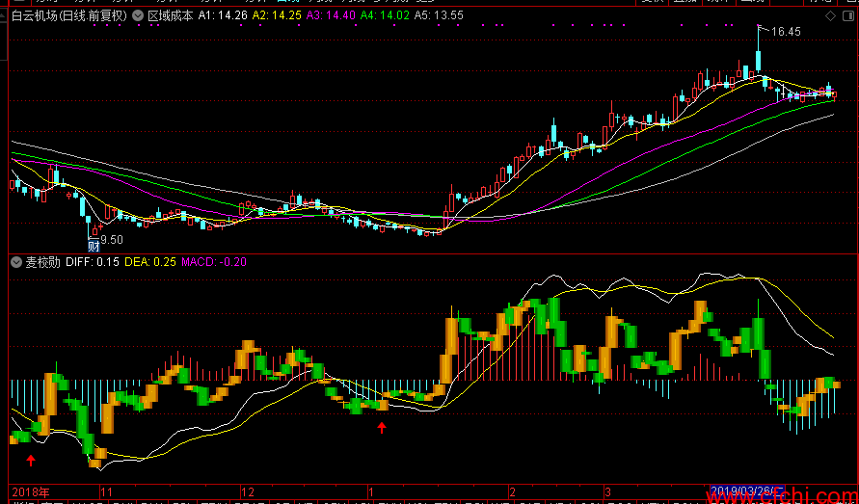Screen dimensions: 859x504
Task: Select the 11 month marker on time axis
Action: tap(107, 491)
